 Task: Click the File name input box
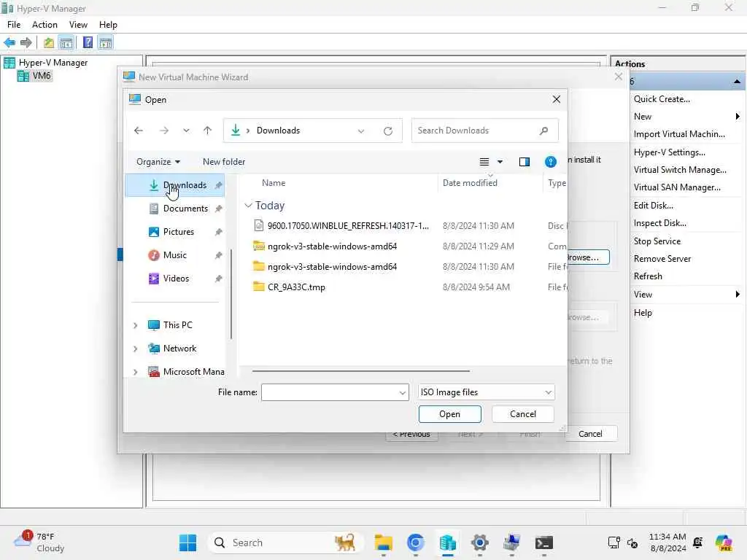(x=330, y=392)
